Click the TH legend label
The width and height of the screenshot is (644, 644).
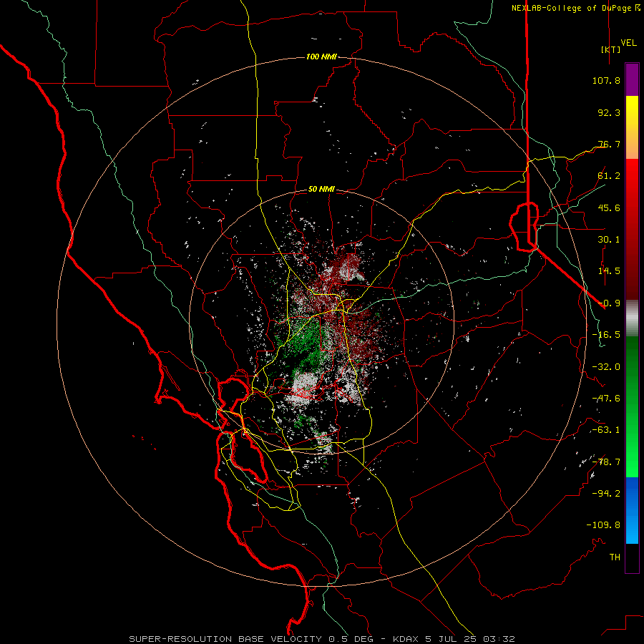tap(615, 557)
